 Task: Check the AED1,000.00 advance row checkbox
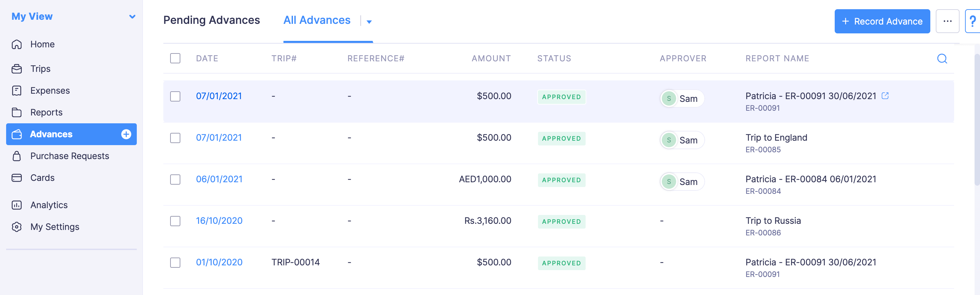pos(175,180)
